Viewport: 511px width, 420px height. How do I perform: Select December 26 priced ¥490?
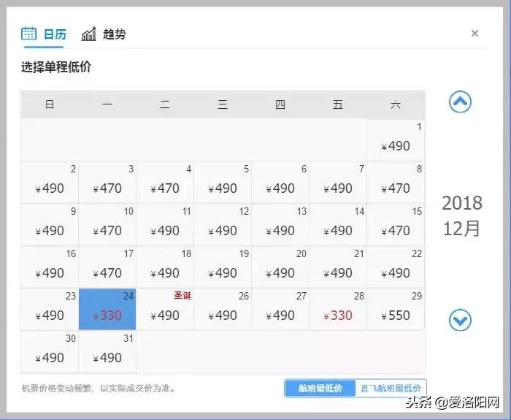tap(223, 310)
